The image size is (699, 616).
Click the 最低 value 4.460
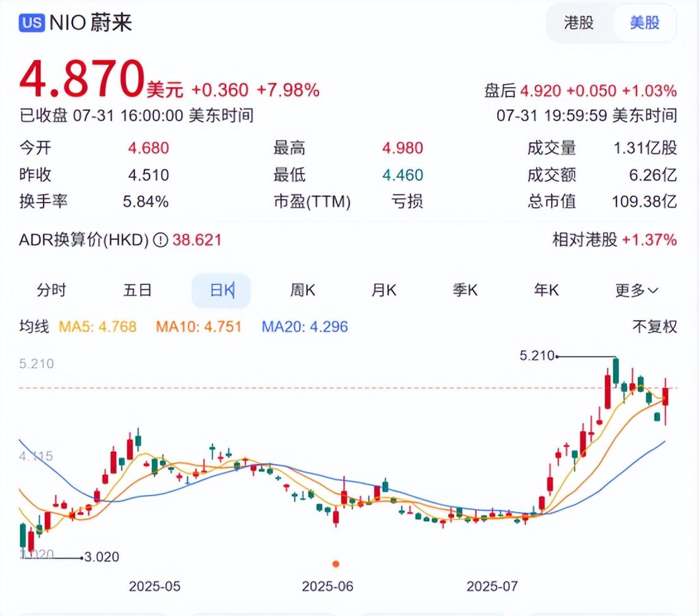[x=402, y=175]
